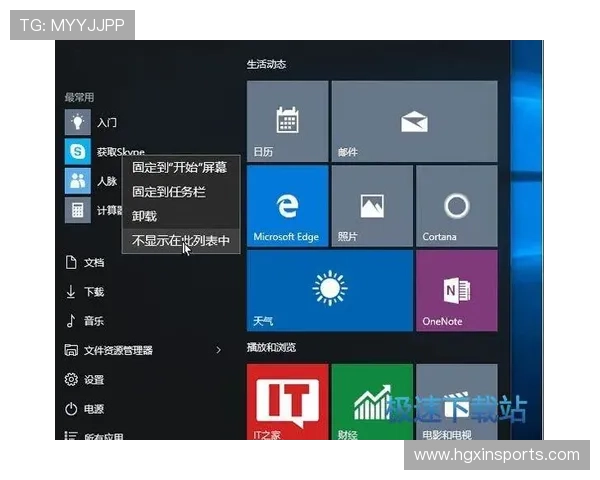This screenshot has width=600, height=480.
Task: Launch the OneNote tile
Action: click(456, 290)
